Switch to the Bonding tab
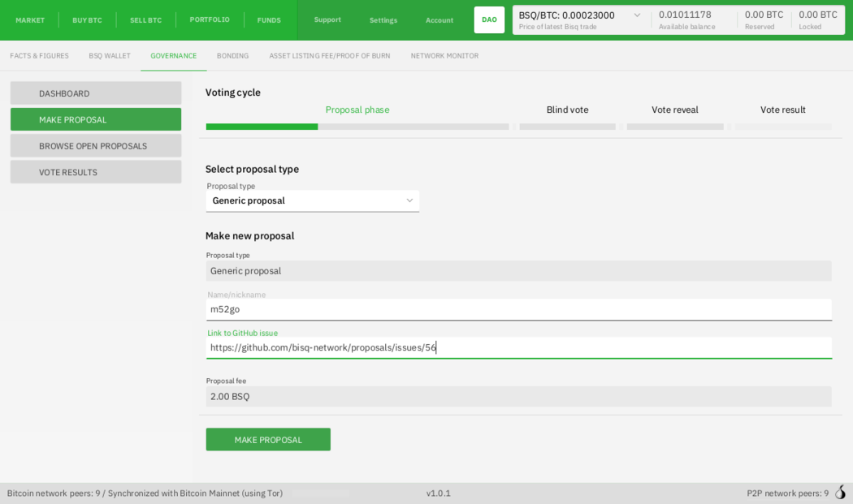The height and width of the screenshot is (504, 853). click(232, 56)
